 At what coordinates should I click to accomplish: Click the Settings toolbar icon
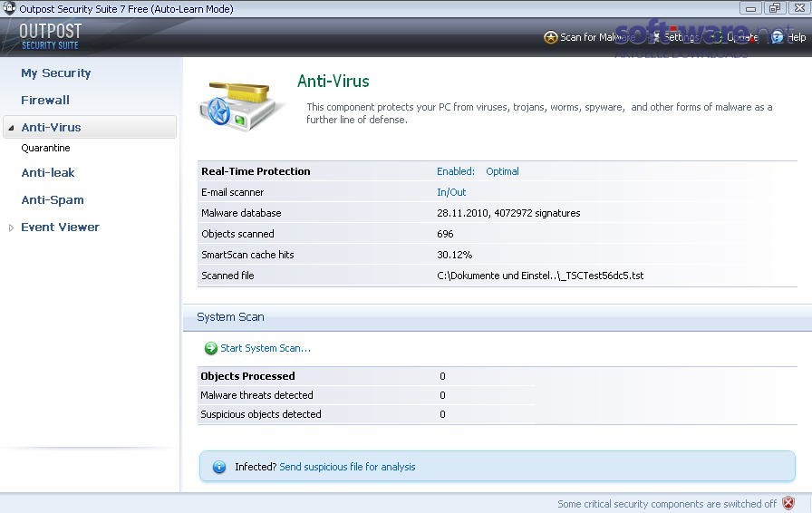click(656, 37)
